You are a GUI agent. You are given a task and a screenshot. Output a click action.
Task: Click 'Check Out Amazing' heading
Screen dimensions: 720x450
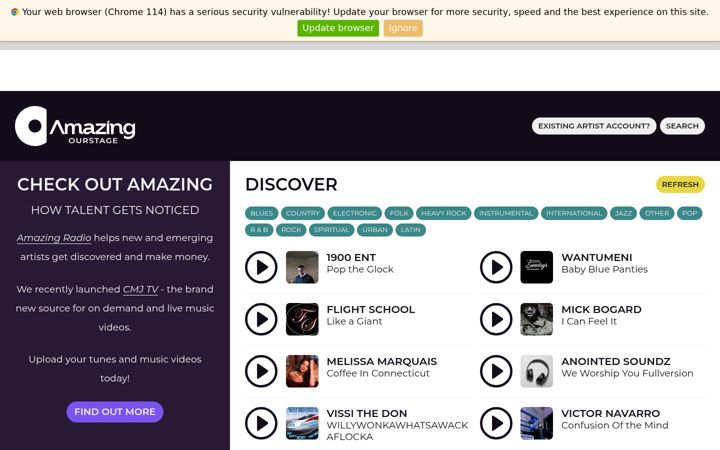[x=115, y=185]
